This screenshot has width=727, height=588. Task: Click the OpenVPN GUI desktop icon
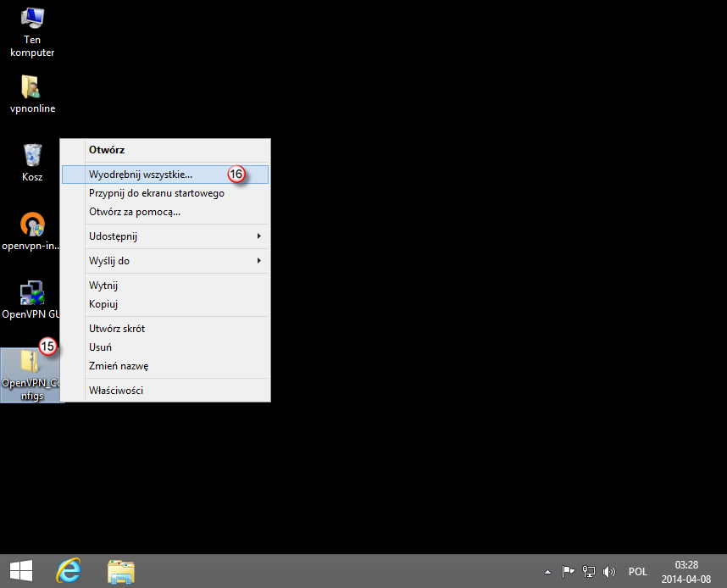[x=32, y=299]
